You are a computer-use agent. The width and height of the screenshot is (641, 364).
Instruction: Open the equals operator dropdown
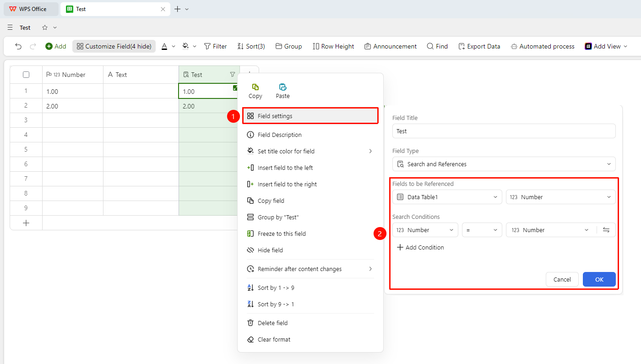click(482, 230)
